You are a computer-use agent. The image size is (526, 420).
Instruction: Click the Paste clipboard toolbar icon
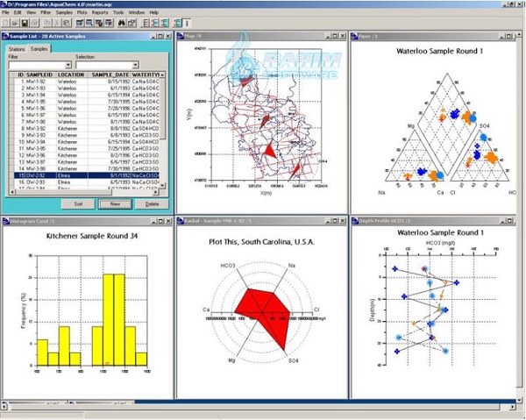pyautogui.click(x=67, y=23)
